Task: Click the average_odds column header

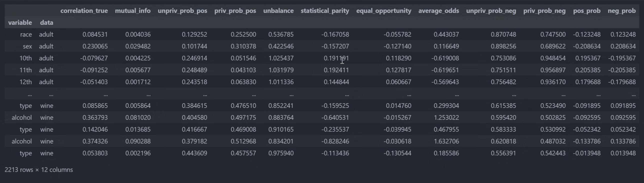Action: click(439, 11)
